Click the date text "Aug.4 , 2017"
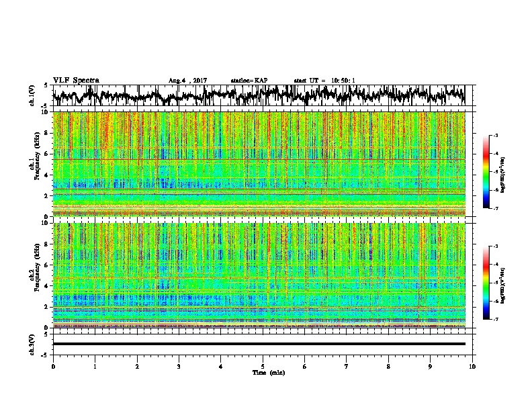The height and width of the screenshot is (411, 532). (x=187, y=81)
